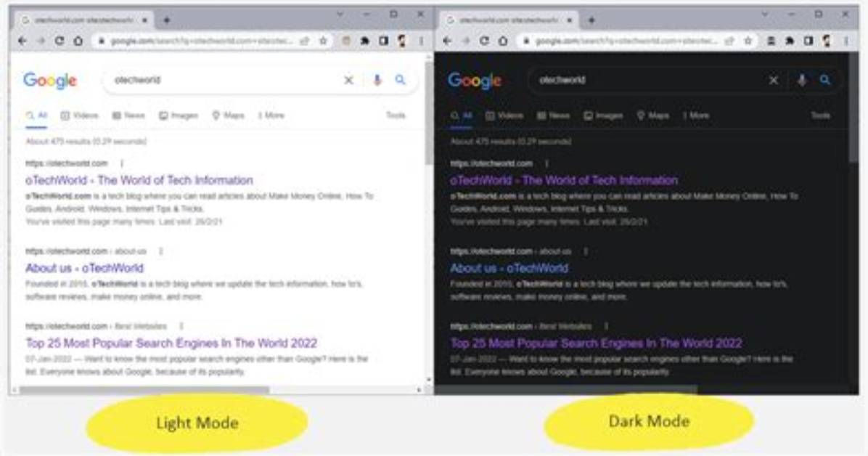Open home page in dark mode browser
868x456 pixels.
click(x=503, y=41)
